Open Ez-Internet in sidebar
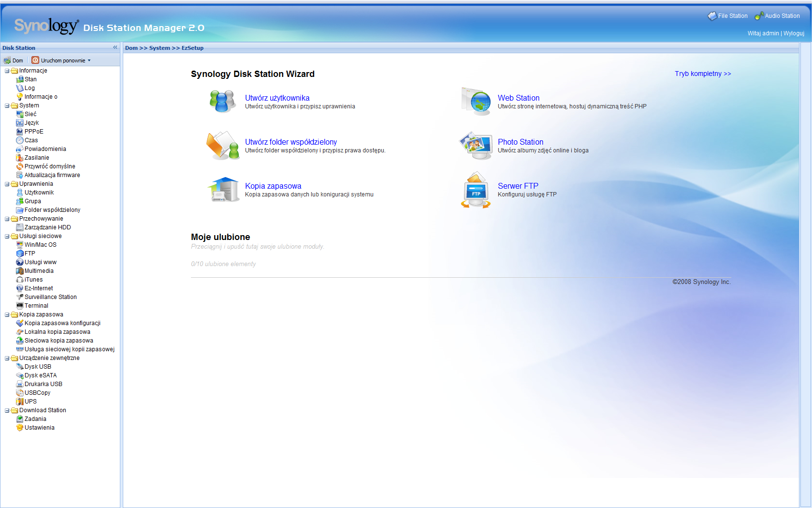812x508 pixels. 39,288
